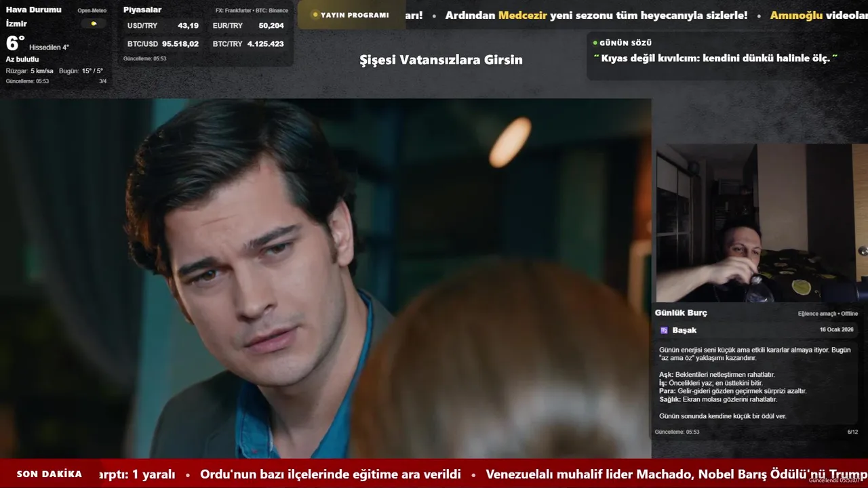Viewport: 868px width, 488px height.
Task: Select the BTC/USD price cell
Action: pyautogui.click(x=163, y=43)
